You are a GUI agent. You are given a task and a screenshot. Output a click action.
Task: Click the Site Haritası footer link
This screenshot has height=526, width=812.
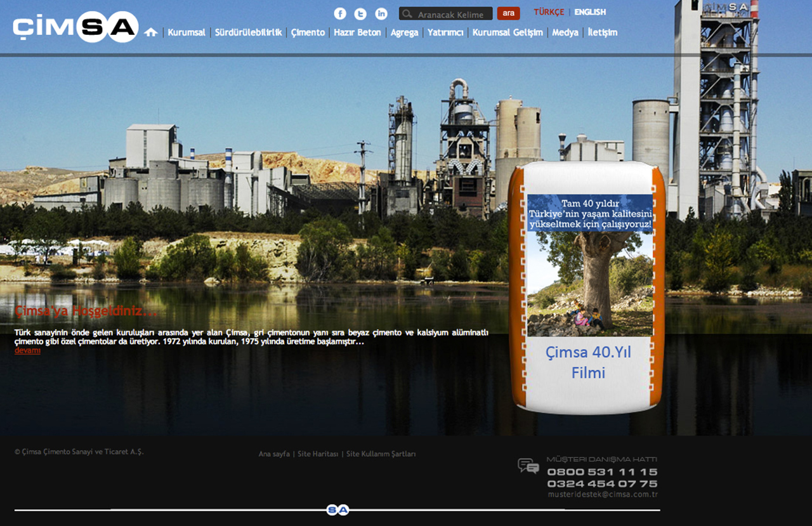318,454
